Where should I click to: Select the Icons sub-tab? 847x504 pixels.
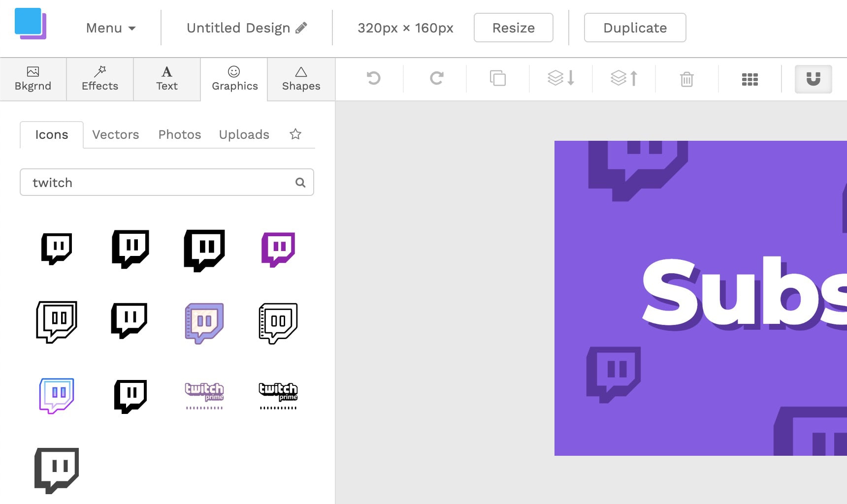pos(52,134)
